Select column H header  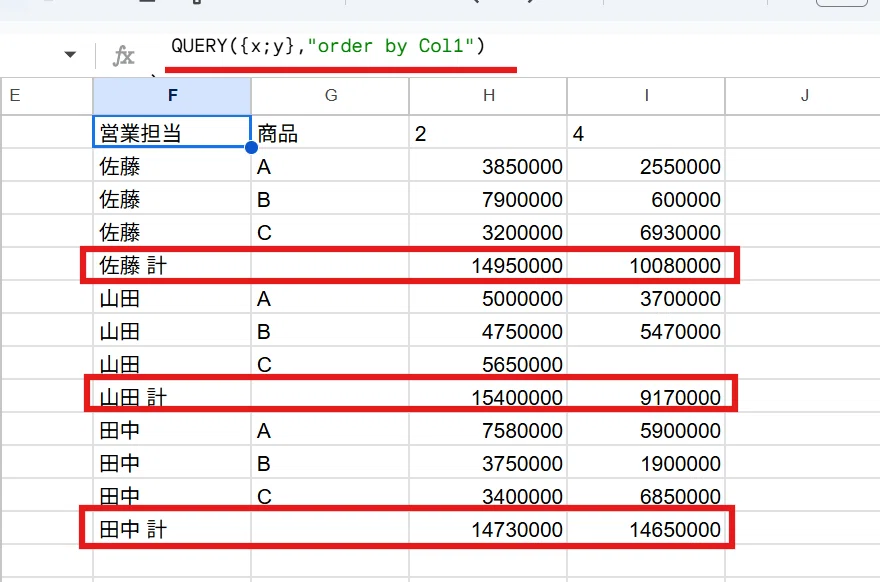[488, 96]
